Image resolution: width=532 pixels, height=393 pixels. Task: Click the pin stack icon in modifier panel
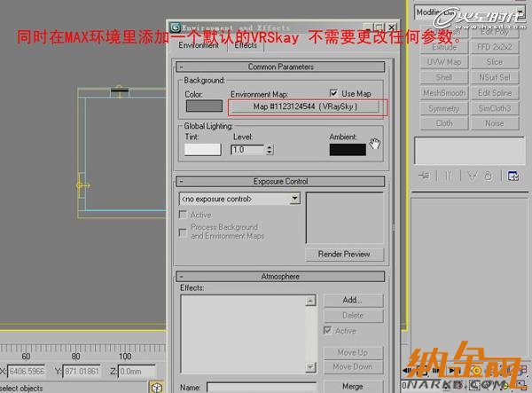pos(424,176)
